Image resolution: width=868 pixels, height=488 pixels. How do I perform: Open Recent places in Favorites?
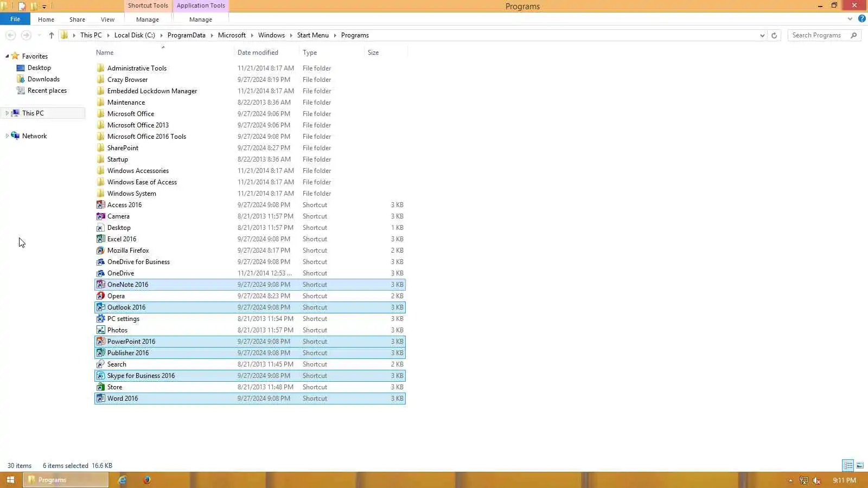[x=47, y=91]
